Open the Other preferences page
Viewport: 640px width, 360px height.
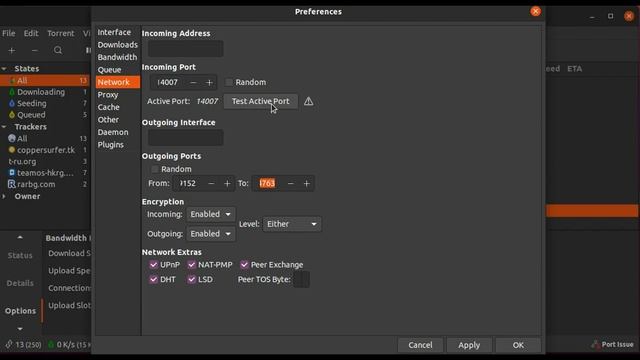click(x=108, y=120)
